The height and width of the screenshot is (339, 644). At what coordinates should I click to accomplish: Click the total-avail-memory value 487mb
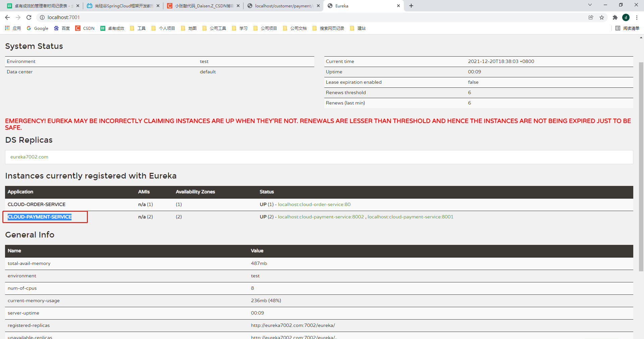tap(259, 263)
